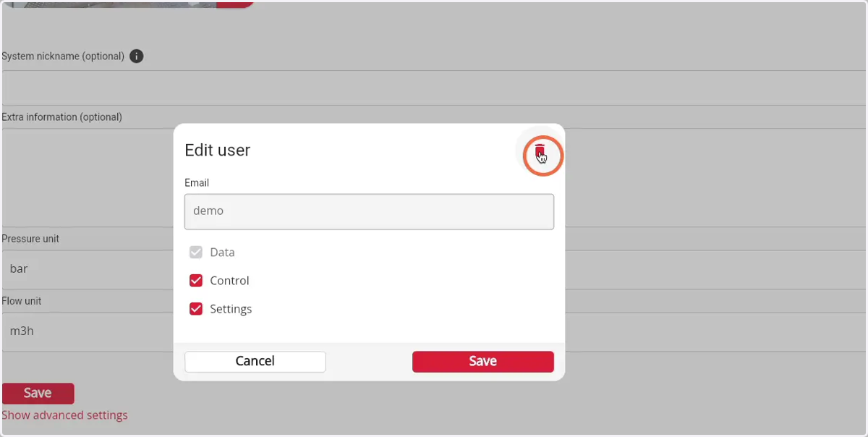Uncheck the Control permission checkbox
868x437 pixels.
click(195, 281)
